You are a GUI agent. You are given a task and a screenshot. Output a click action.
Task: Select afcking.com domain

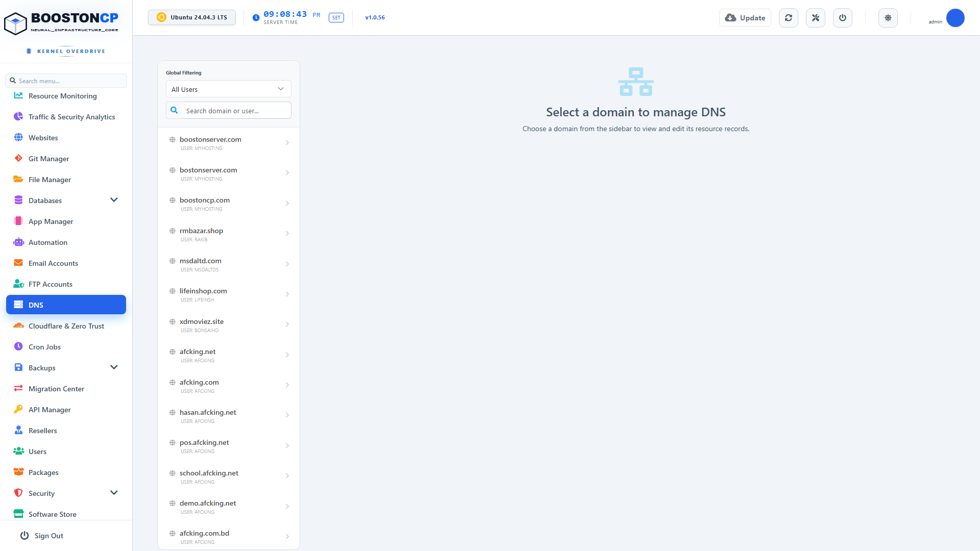tap(229, 386)
